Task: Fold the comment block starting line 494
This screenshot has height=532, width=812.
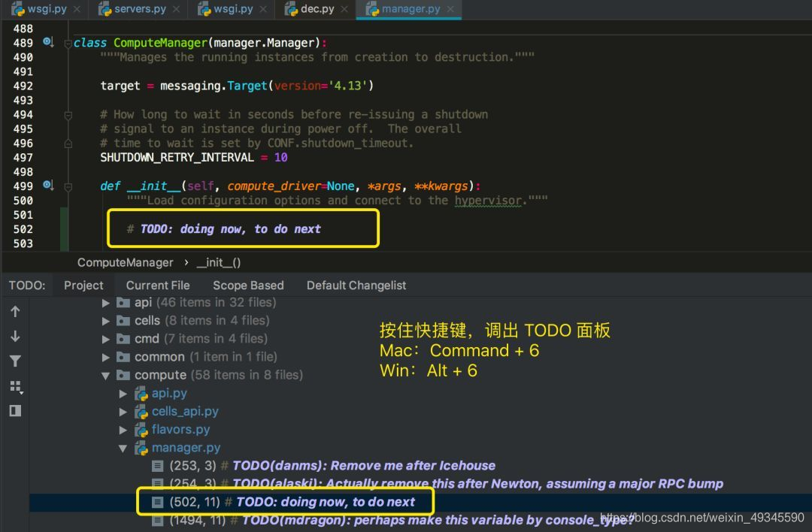Action: [x=68, y=115]
